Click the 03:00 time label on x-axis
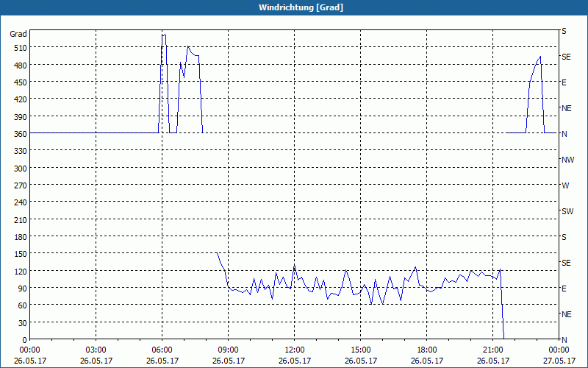The width and height of the screenshot is (588, 368). [x=96, y=350]
